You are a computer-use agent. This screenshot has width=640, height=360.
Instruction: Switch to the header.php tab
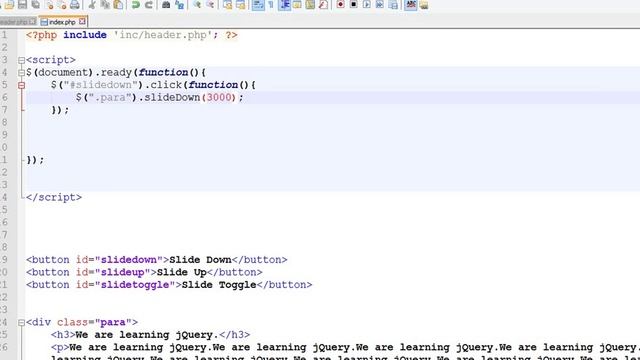pyautogui.click(x=14, y=22)
